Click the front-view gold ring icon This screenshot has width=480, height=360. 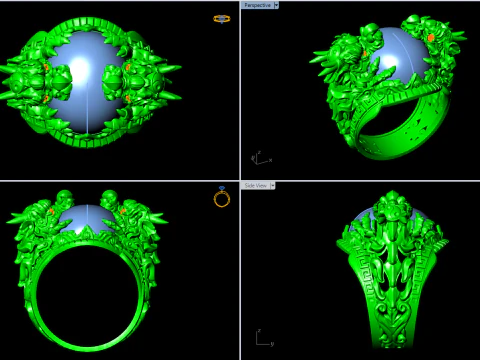[x=222, y=197]
